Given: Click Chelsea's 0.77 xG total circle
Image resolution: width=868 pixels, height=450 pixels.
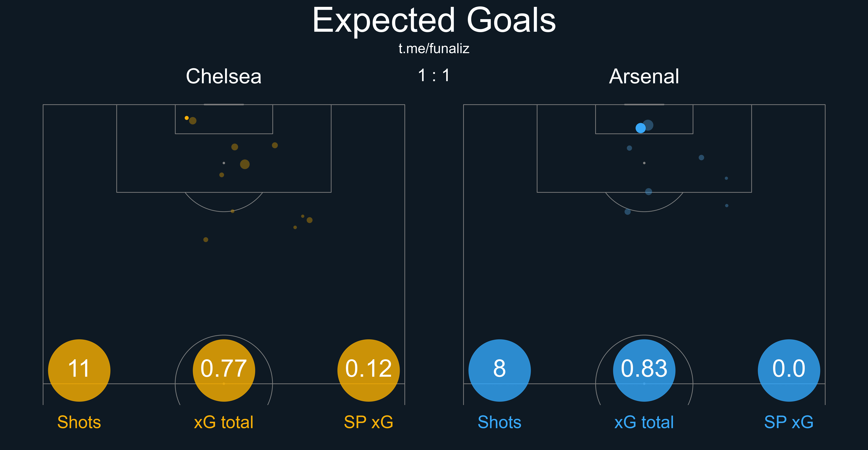Looking at the screenshot, I should coord(224,370).
